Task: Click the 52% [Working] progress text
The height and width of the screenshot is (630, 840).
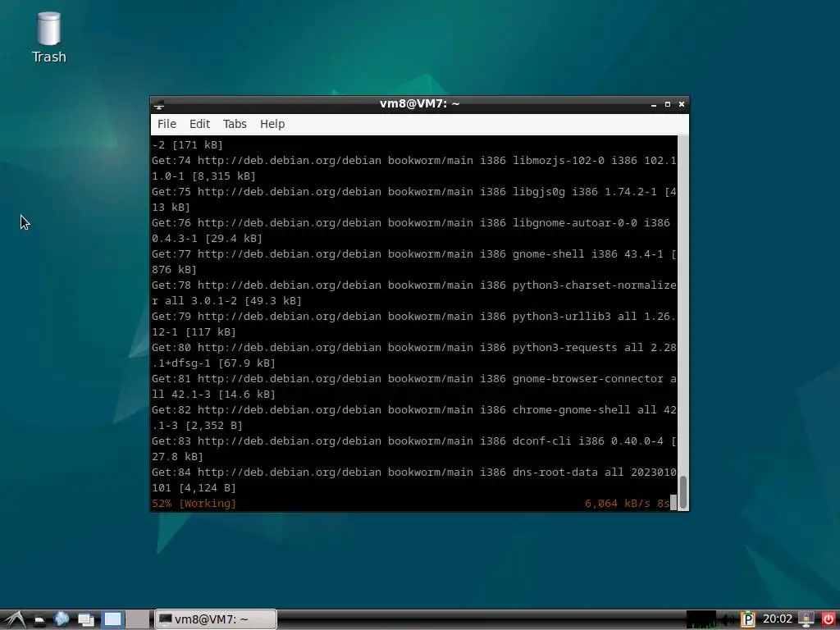Action: pos(194,504)
